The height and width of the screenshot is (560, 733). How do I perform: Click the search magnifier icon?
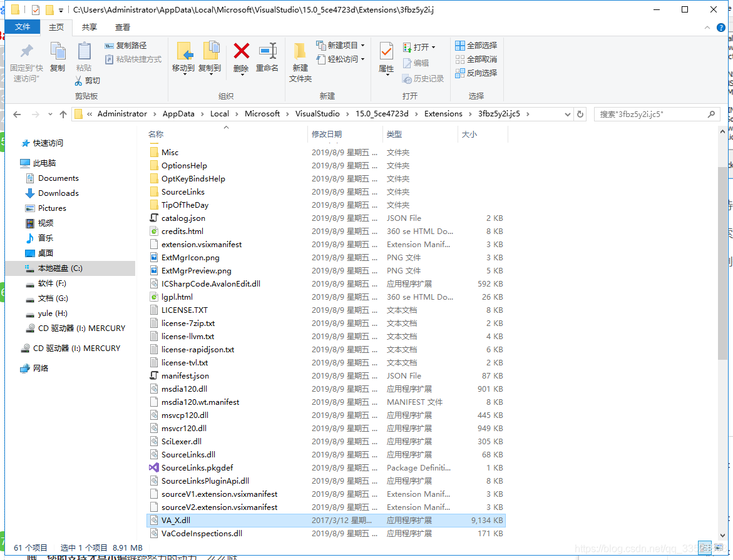click(x=711, y=114)
